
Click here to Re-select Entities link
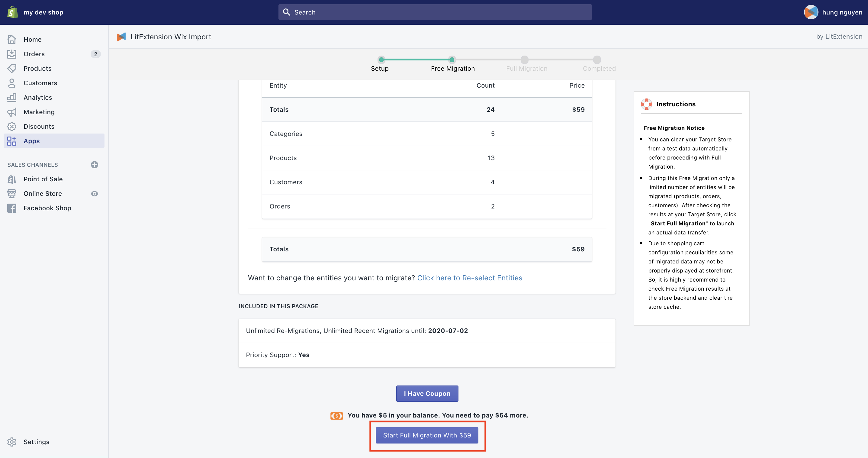(x=469, y=278)
